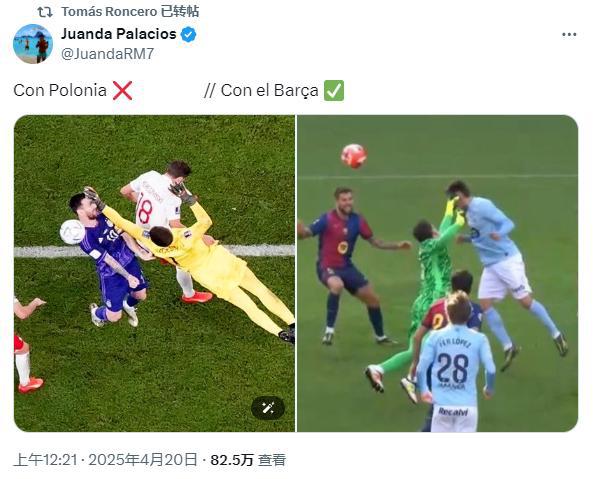
Task: Open Tomás Roncero's profile from repost label
Action: click(109, 12)
